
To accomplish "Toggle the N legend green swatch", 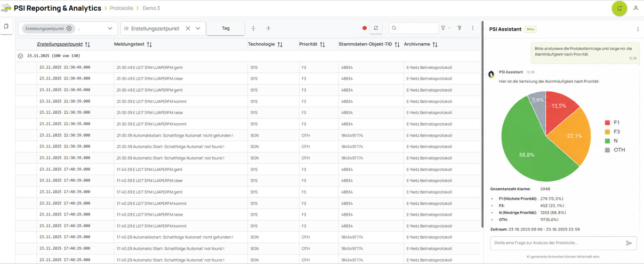I will point(607,141).
